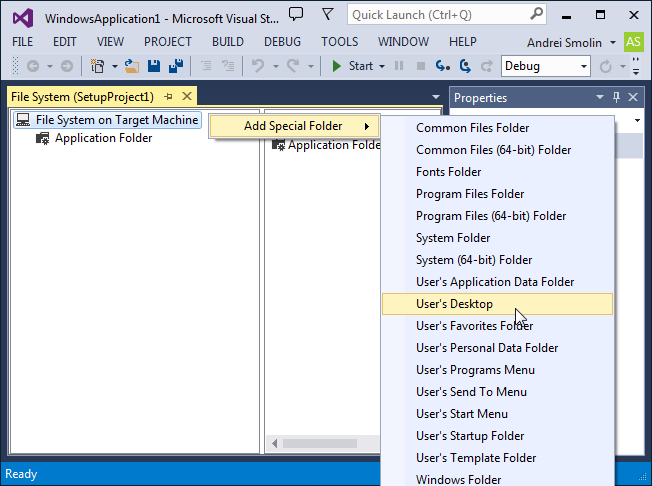Click the Step Into debug icon
Viewport: 652px width, 486px height.
[x=442, y=66]
